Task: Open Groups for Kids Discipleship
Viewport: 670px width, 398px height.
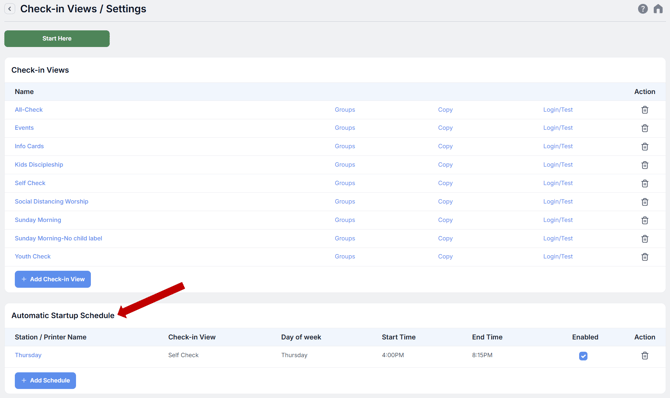Action: click(x=345, y=164)
